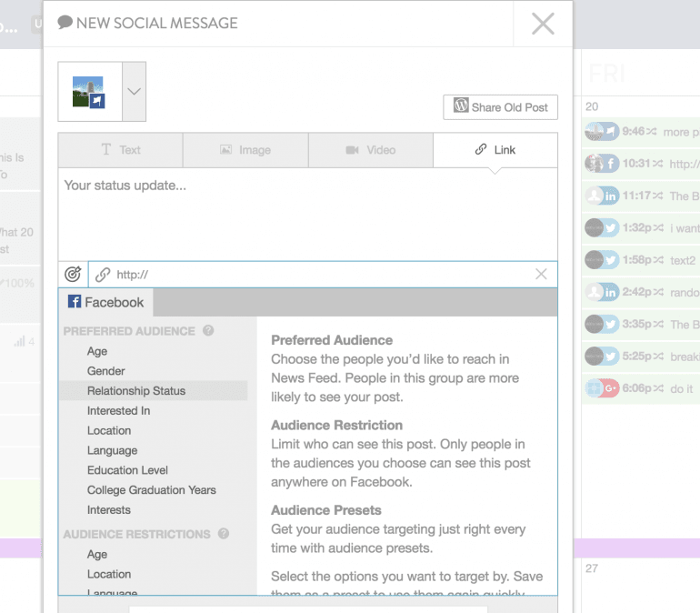Image resolution: width=700 pixels, height=613 pixels.
Task: Select Relationship Status in Preferred Audience
Action: (136, 391)
